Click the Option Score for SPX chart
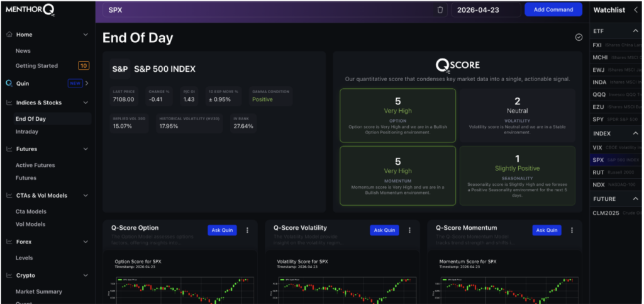This screenshot has width=644, height=304. (180, 278)
